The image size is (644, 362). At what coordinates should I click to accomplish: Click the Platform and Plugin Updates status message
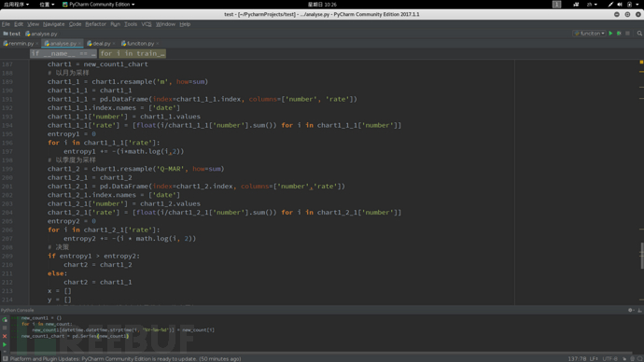pos(125,358)
